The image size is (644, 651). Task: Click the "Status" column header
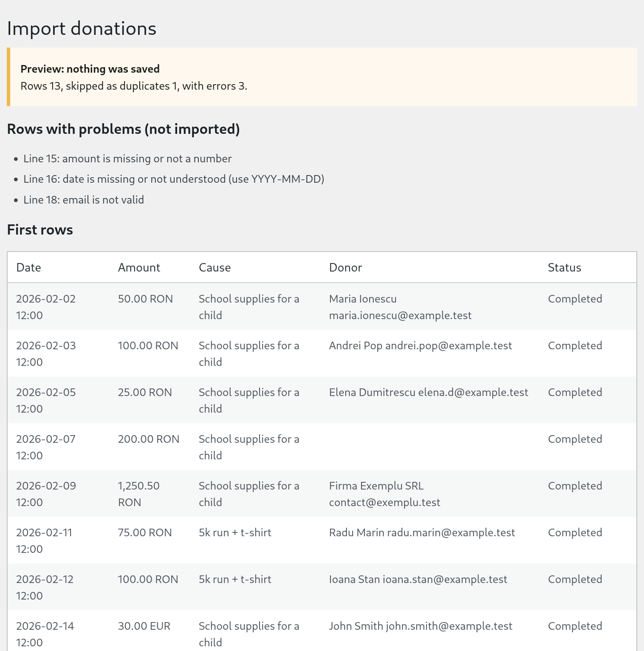click(564, 267)
